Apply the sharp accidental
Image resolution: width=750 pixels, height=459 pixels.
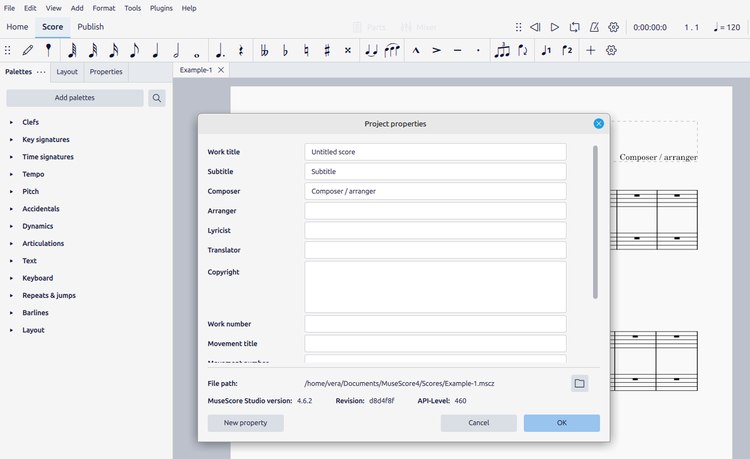pos(327,50)
